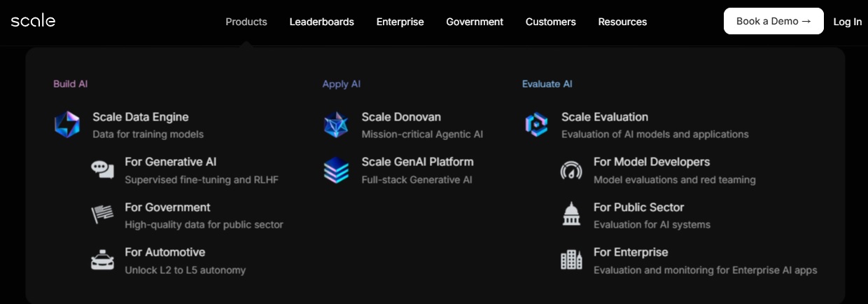
Task: Open the Customers nav item
Action: click(551, 22)
